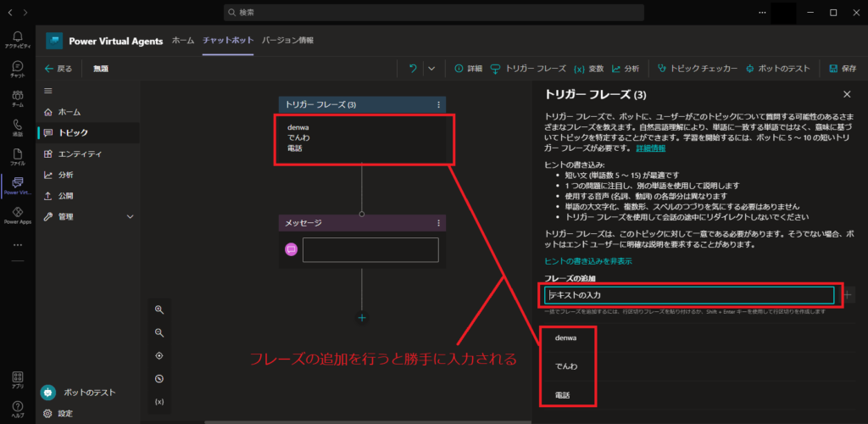868x424 pixels.
Task: Zoom out on the canvas
Action: point(159,332)
